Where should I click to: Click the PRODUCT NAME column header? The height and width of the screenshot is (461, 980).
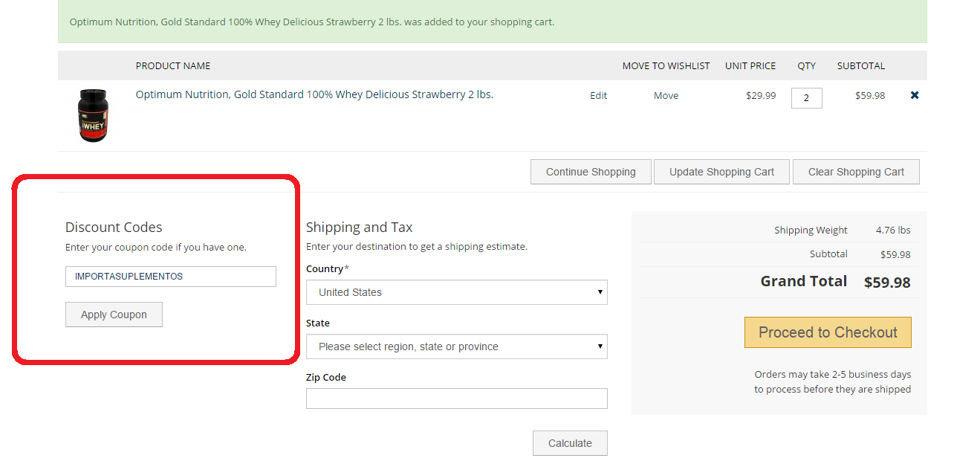click(x=173, y=65)
